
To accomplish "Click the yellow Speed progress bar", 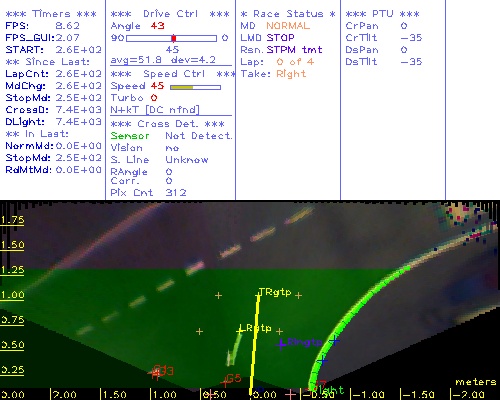I will [195, 87].
